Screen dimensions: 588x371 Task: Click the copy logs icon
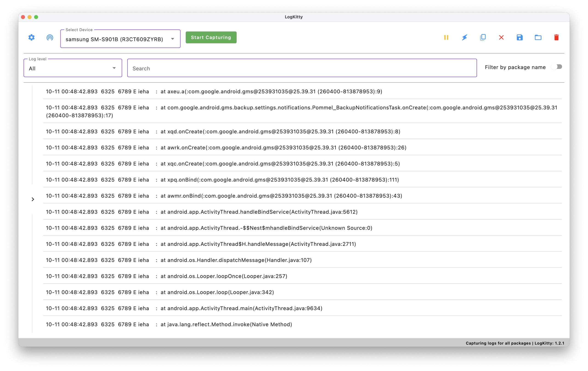point(483,37)
